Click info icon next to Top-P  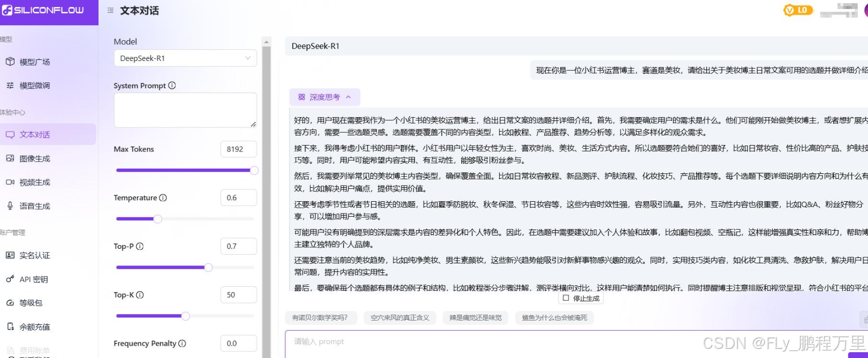[140, 247]
